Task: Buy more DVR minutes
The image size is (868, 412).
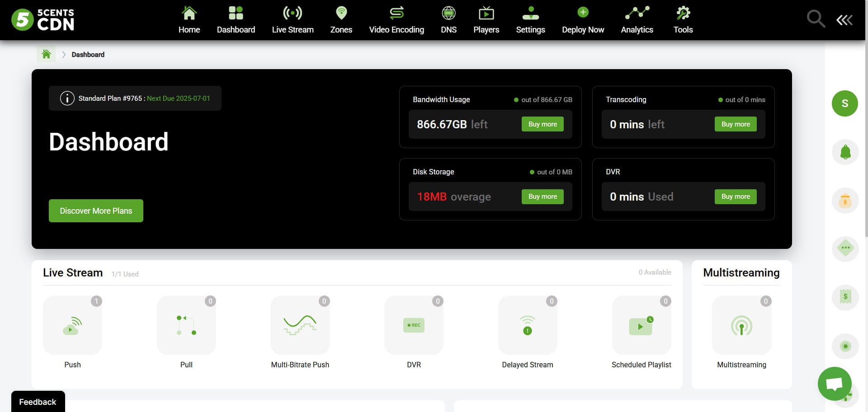Action: (x=736, y=197)
